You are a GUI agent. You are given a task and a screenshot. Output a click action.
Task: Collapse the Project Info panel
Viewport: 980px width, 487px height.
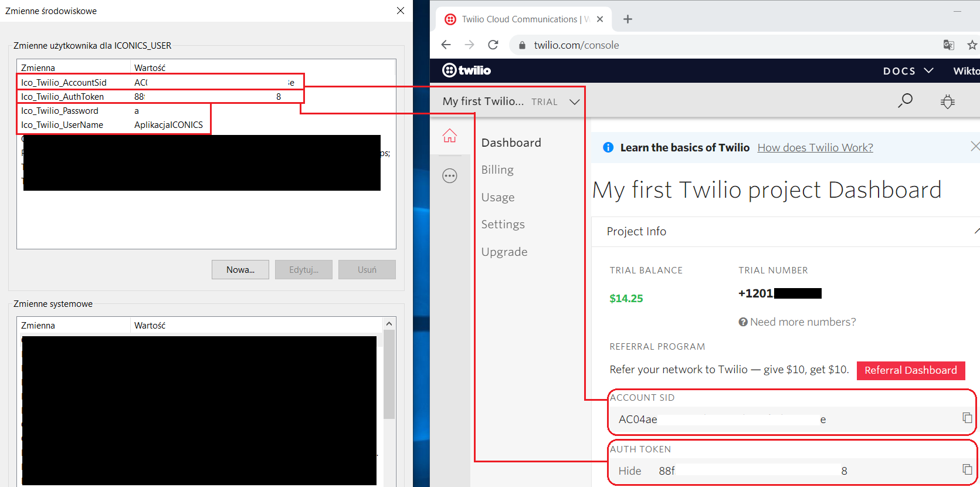point(976,231)
